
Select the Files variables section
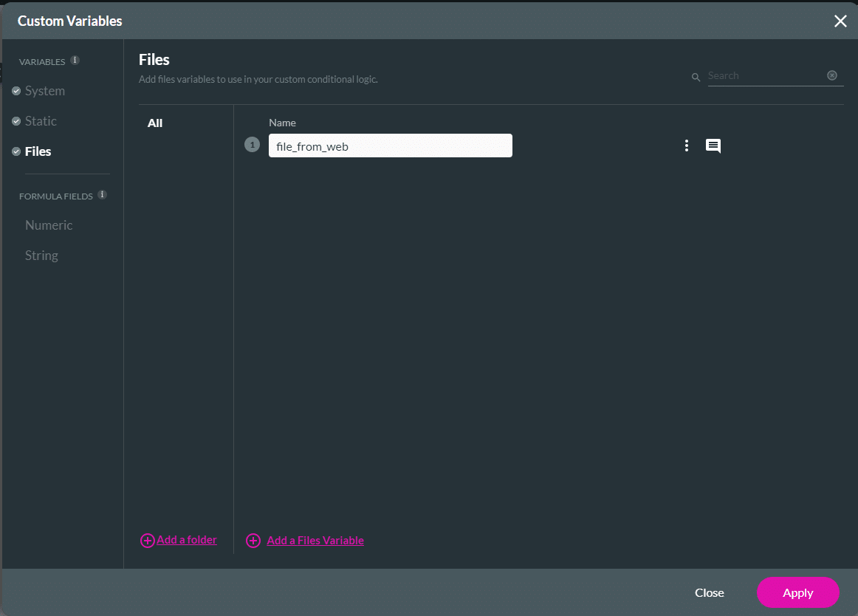[x=38, y=151]
